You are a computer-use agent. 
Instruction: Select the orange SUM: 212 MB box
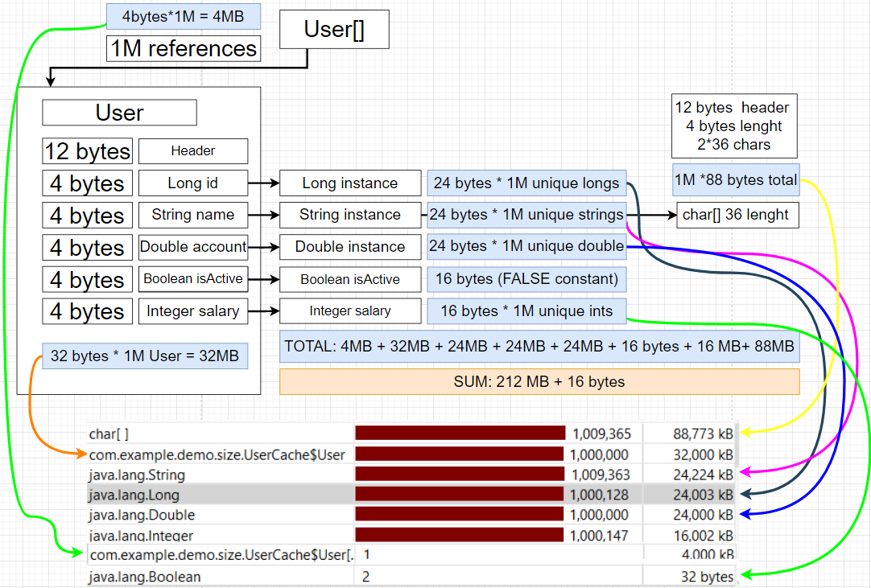coord(539,381)
